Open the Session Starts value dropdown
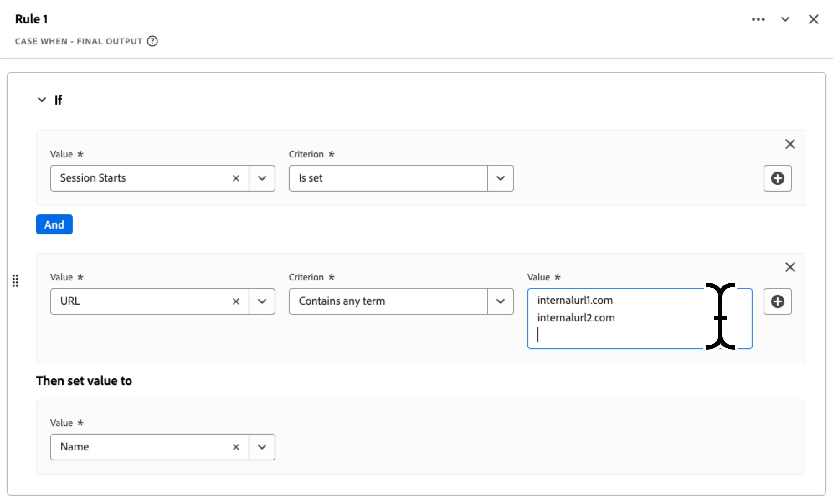Image resolution: width=833 pixels, height=504 pixels. [x=262, y=178]
